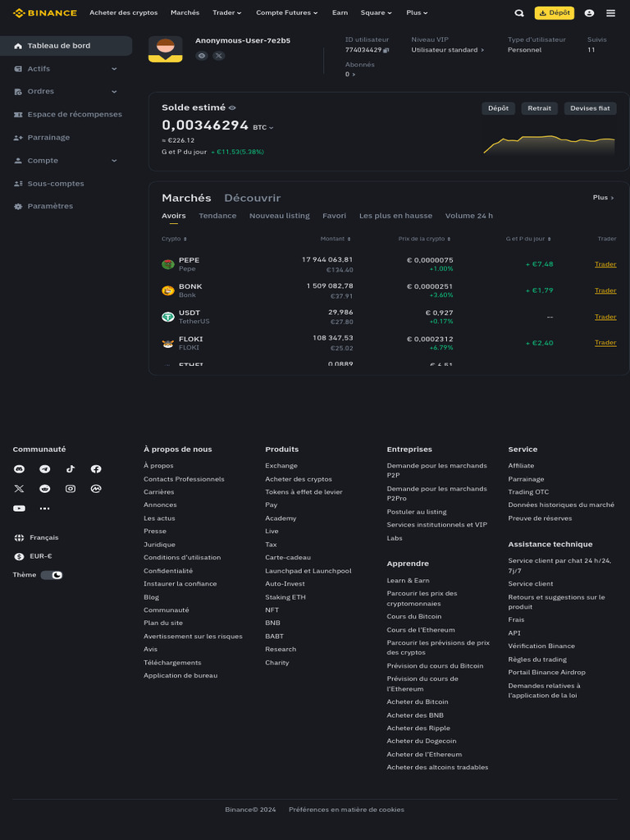Toggle profile visibility eye under username
Screen dimensions: 630x840
tap(202, 56)
